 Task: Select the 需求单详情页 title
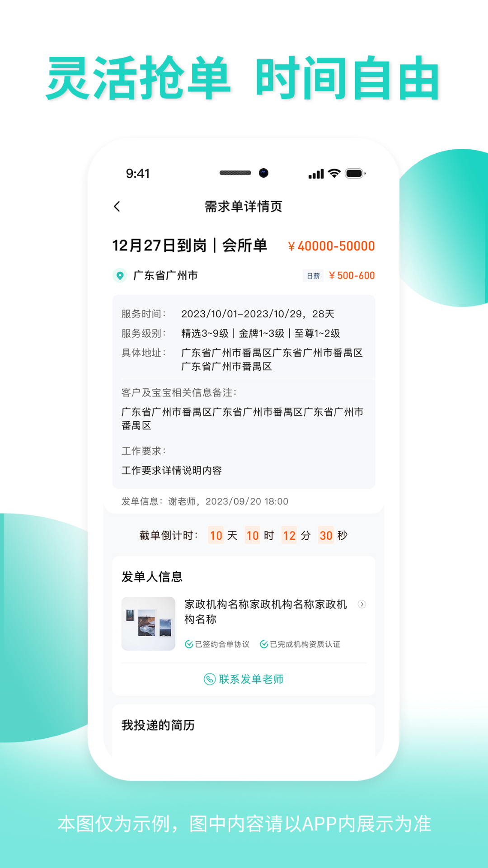(x=244, y=207)
